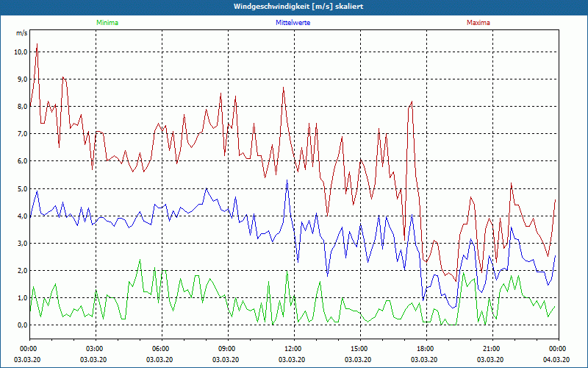Click the blue Mittelwerte peak just before 12:00
Viewport: 588px width, 368px height.
point(287,180)
